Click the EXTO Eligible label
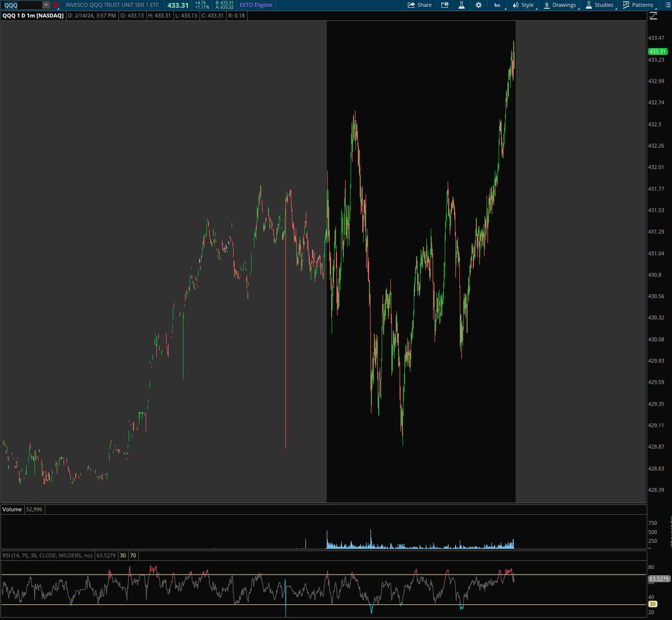Image resolution: width=672 pixels, height=620 pixels. coord(257,5)
